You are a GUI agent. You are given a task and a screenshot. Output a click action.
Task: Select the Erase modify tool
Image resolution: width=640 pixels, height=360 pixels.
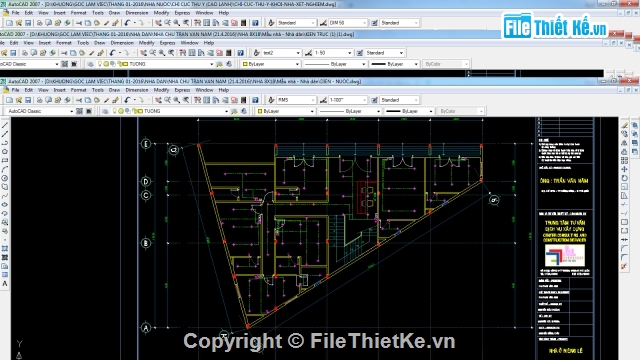624,125
